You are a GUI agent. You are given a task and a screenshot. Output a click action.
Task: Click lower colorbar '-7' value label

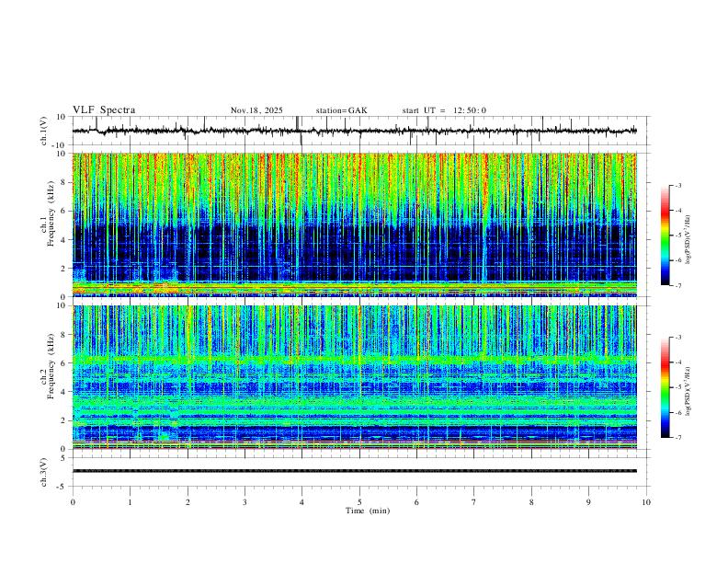coord(678,438)
